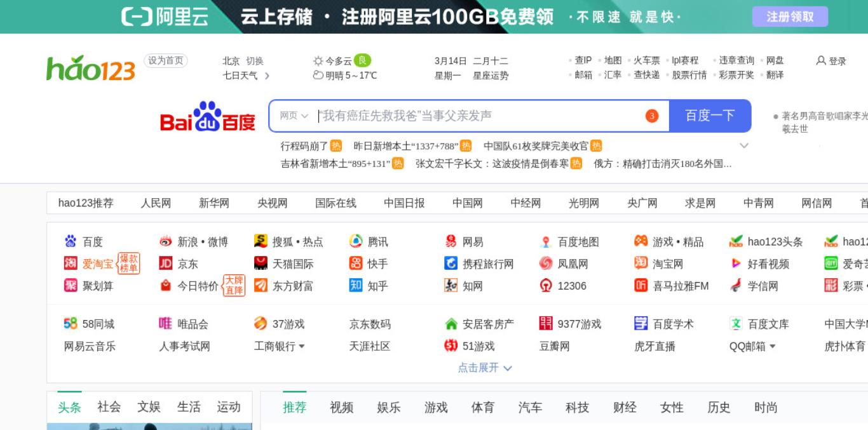Click the orange hot-search count badge 3
The width and height of the screenshot is (868, 430).
click(652, 116)
